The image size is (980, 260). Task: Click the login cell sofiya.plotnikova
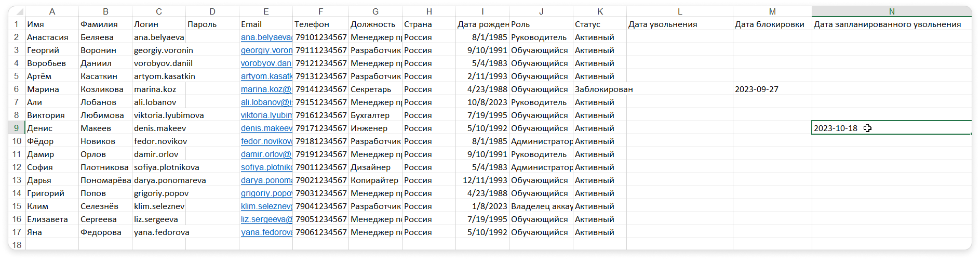tap(159, 167)
